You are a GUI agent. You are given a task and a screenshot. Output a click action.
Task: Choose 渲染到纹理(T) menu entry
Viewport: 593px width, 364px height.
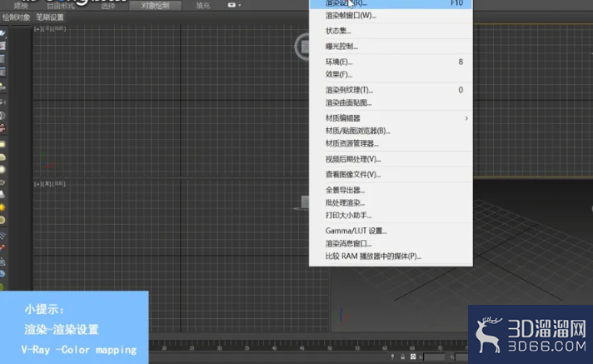click(391, 90)
